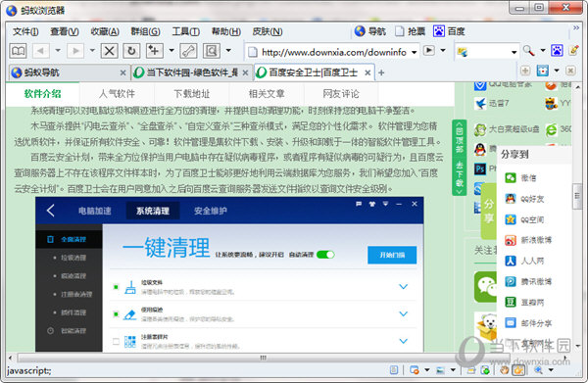
Task: Open the 抢票 shortcut link
Action: [411, 31]
